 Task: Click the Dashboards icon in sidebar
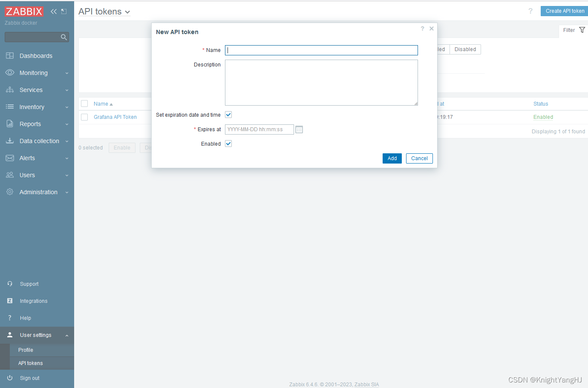pyautogui.click(x=10, y=56)
